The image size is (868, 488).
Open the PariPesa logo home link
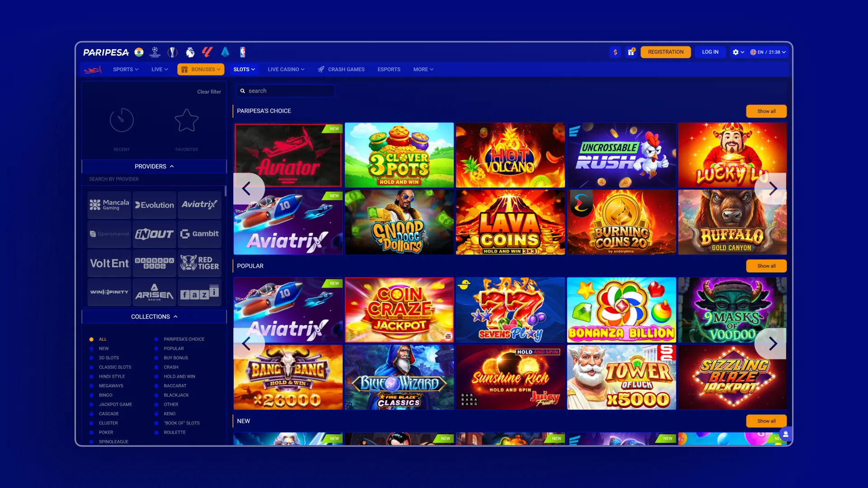pos(106,52)
